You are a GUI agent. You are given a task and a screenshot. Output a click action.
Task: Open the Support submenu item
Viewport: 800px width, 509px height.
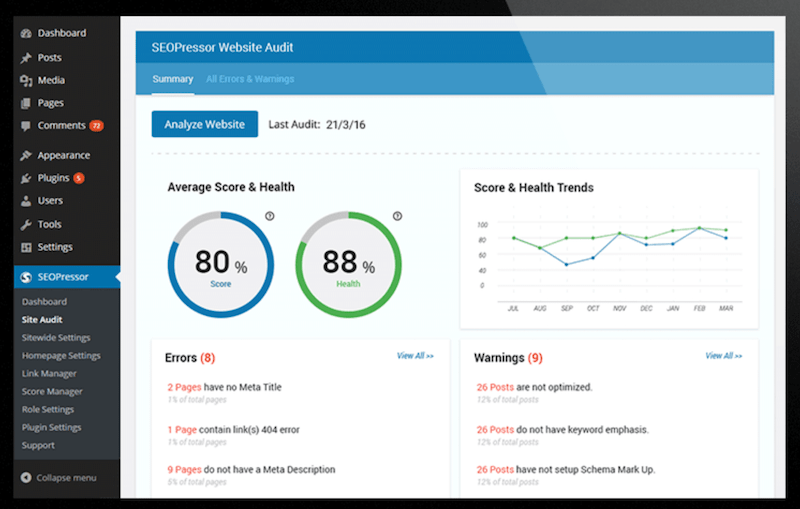click(38, 445)
